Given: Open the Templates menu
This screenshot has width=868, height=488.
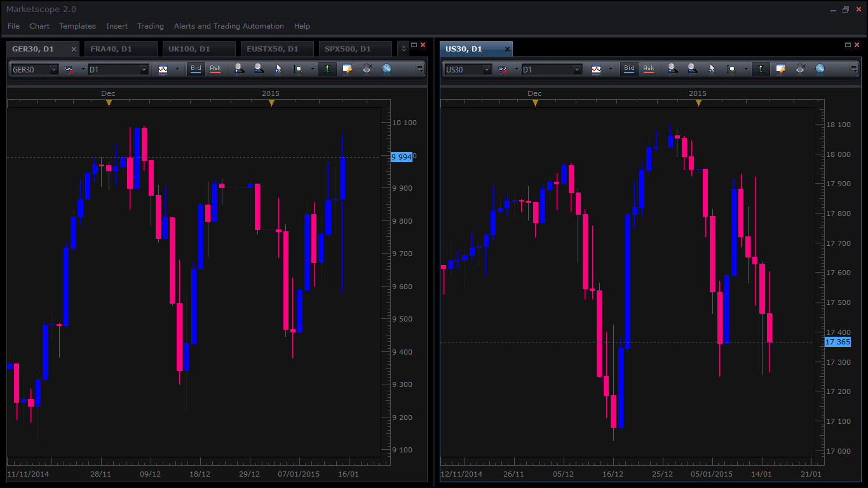Looking at the screenshot, I should [78, 26].
